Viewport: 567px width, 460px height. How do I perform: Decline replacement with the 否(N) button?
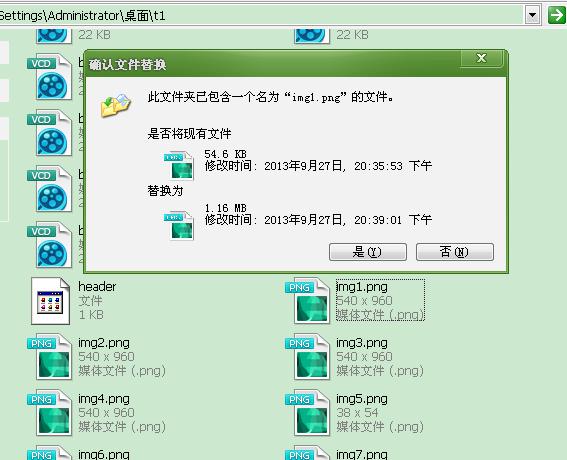click(x=455, y=252)
